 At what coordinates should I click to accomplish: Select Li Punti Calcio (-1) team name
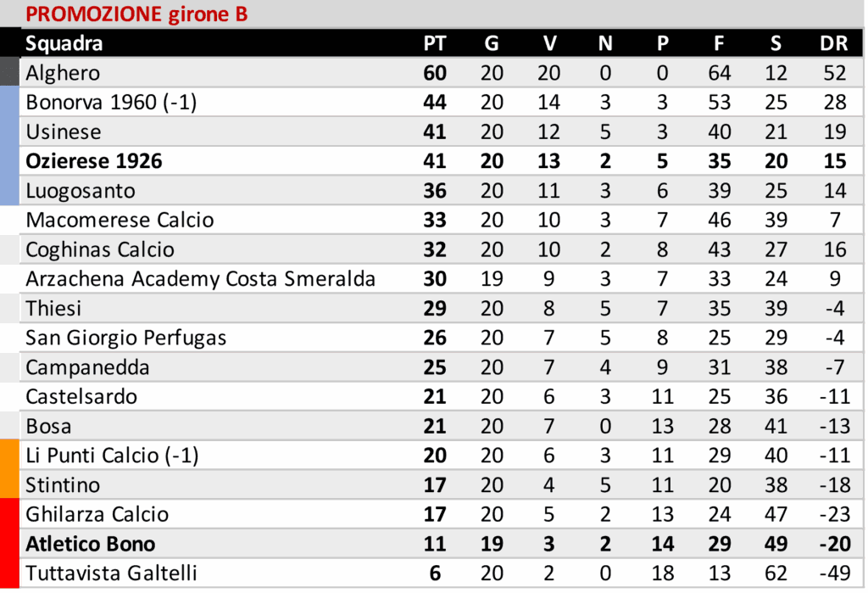click(112, 456)
